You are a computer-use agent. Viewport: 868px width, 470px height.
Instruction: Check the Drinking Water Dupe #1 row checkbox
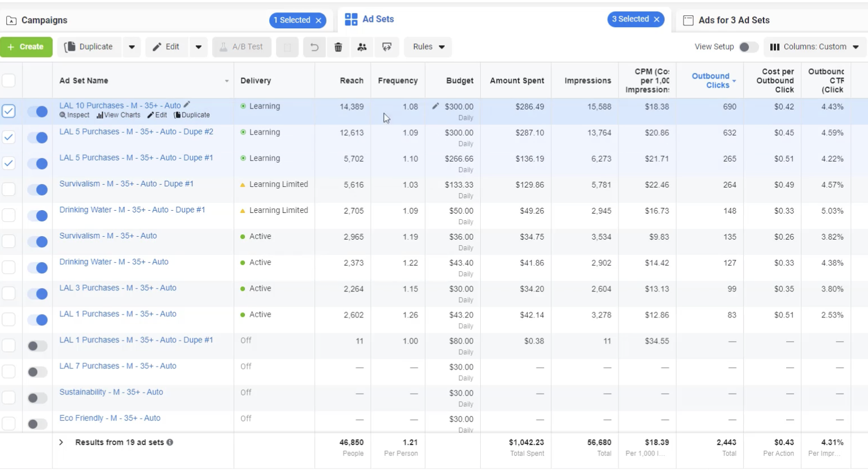[8, 215]
